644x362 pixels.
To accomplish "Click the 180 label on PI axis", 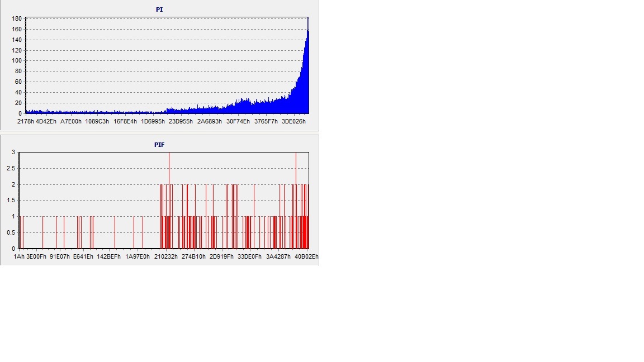I will tap(17, 18).
